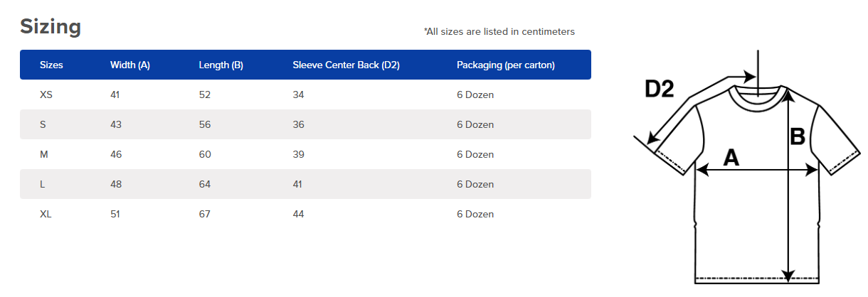Click the Sizes column header
The image size is (868, 297).
point(51,65)
